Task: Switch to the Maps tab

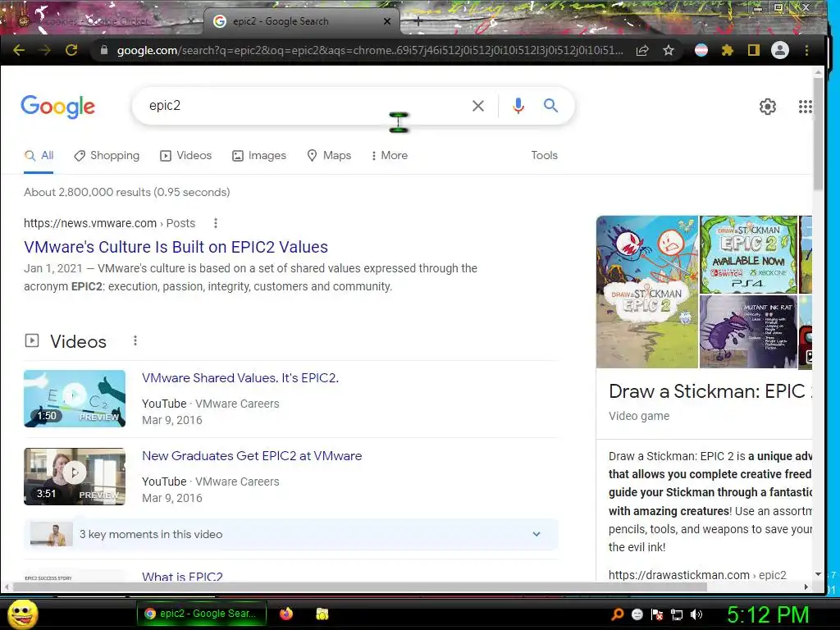Action: click(329, 155)
